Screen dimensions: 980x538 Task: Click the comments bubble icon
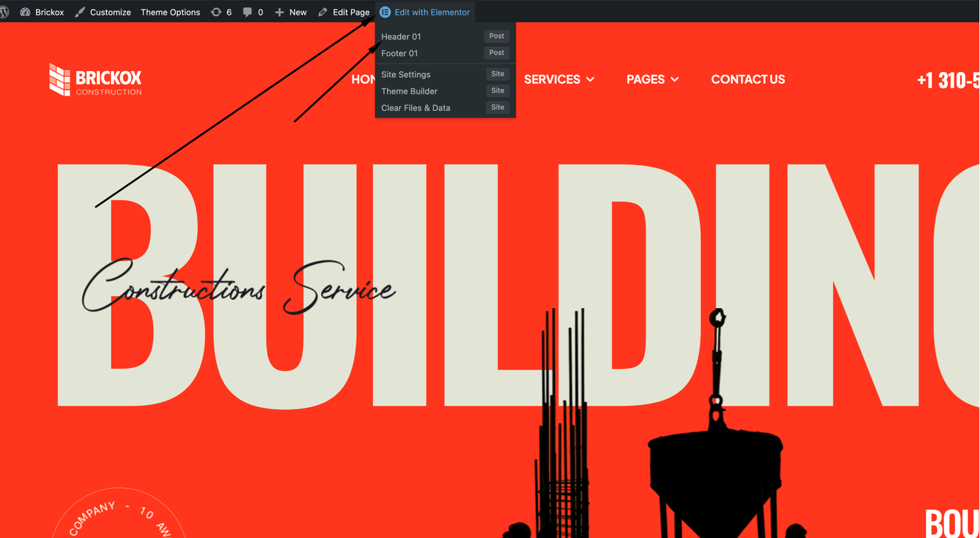point(247,12)
